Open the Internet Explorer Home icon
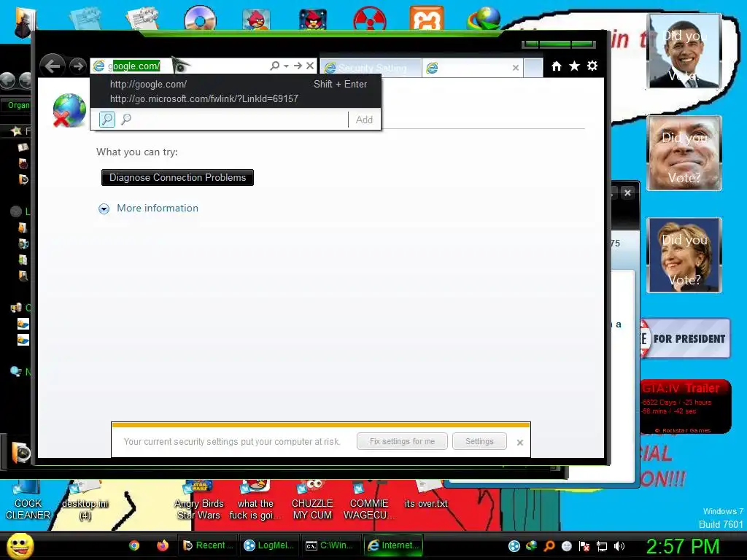The width and height of the screenshot is (747, 560). pos(557,66)
